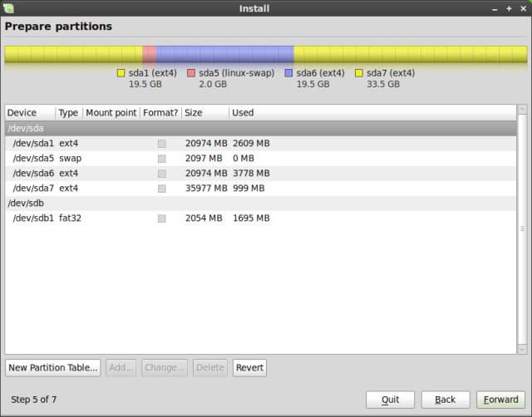This screenshot has height=417, width=532.
Task: Click the vertical scrollbar grip handle
Action: pyautogui.click(x=522, y=229)
